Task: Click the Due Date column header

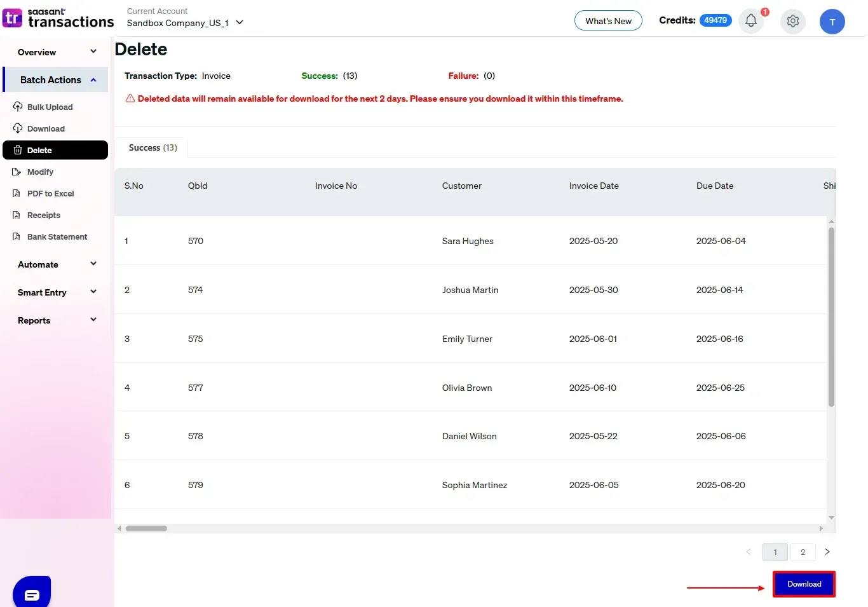Action: pos(714,186)
